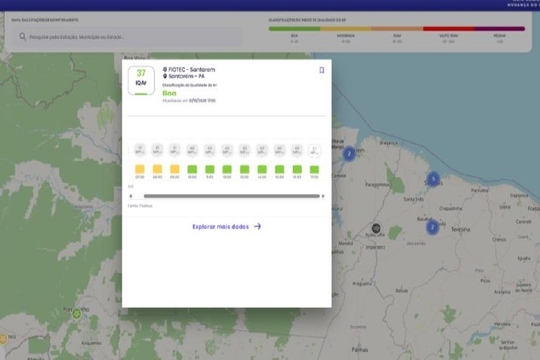Open the cluster marker labeled 2 near Belém

(x=349, y=154)
